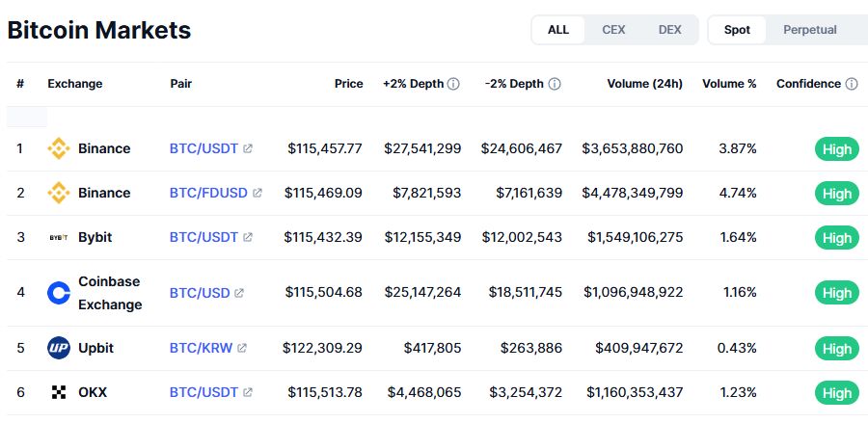The image size is (868, 423).
Task: Click the Bybit exchange logo
Action: 59,237
